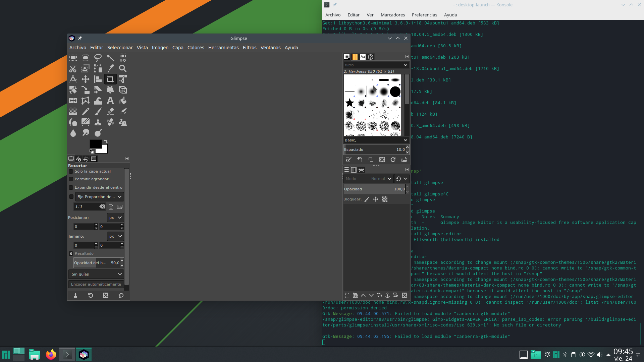Select the Paintbrush tool
644x362 pixels.
tap(98, 111)
